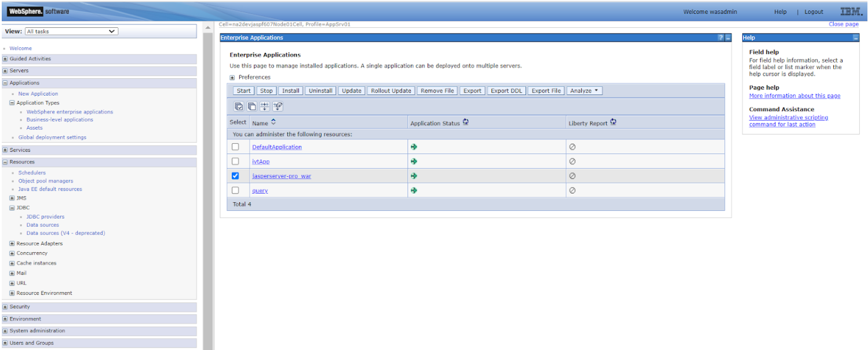Open the jasperserver-pro_war application link
868x350 pixels.
click(x=282, y=176)
